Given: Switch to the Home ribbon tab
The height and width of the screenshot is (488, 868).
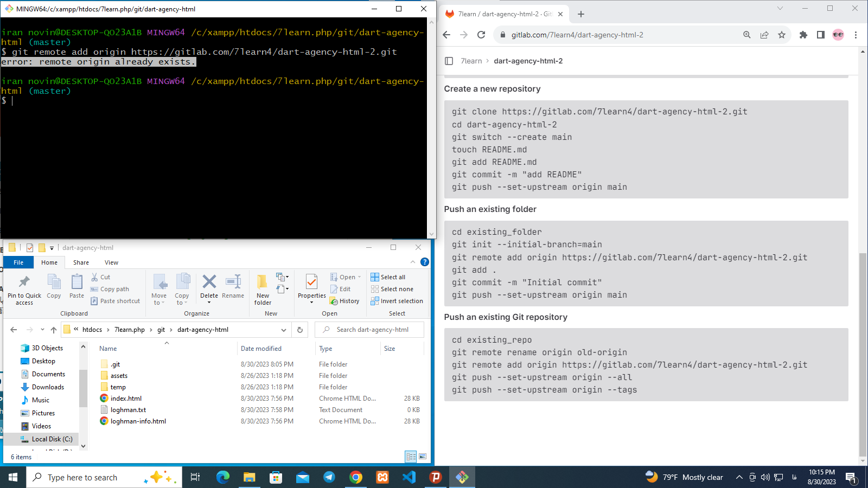Looking at the screenshot, I should (49, 262).
